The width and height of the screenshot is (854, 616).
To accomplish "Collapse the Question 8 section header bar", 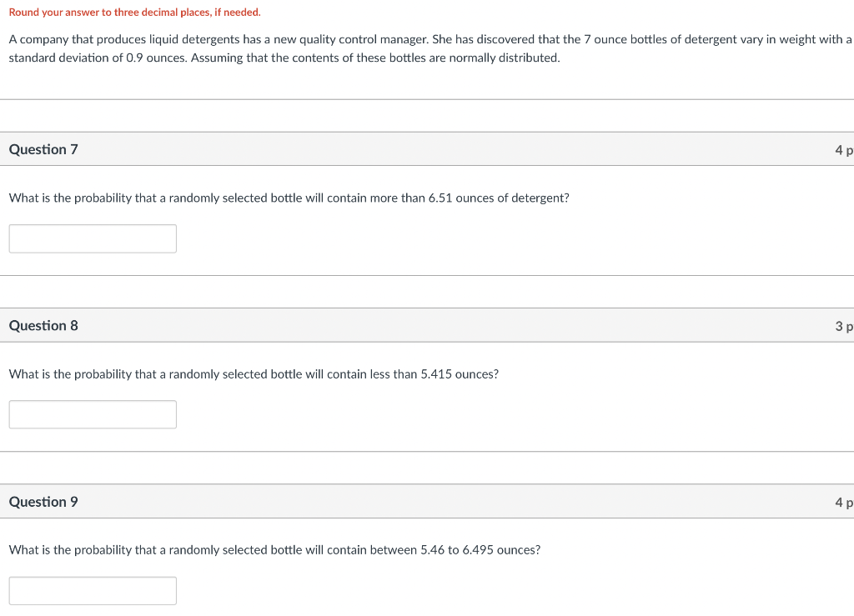I will click(427, 326).
